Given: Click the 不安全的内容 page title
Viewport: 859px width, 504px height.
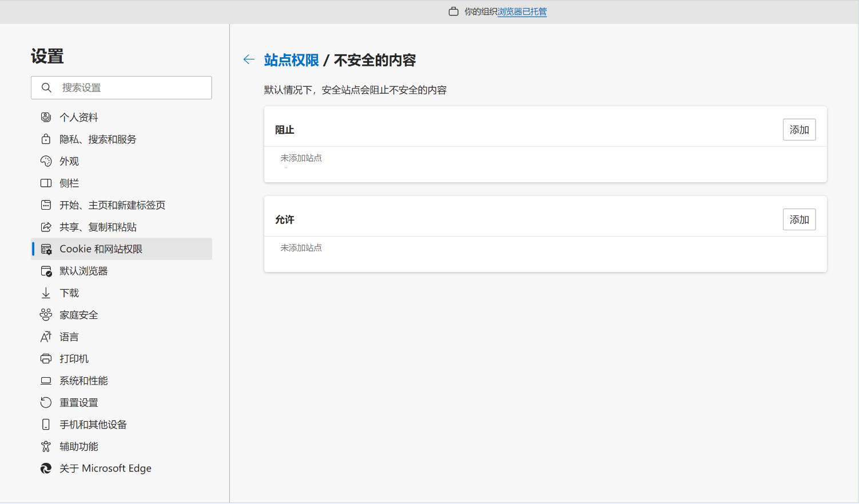Looking at the screenshot, I should tap(375, 60).
